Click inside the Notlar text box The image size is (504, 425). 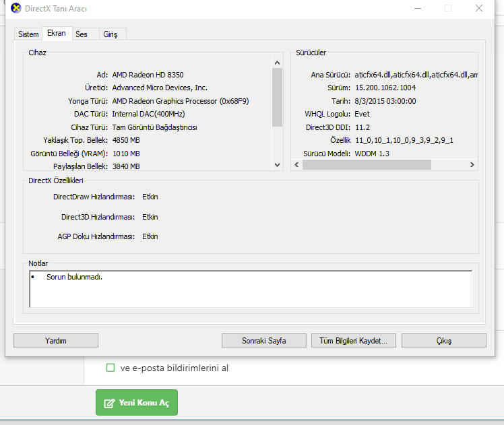pos(251,289)
